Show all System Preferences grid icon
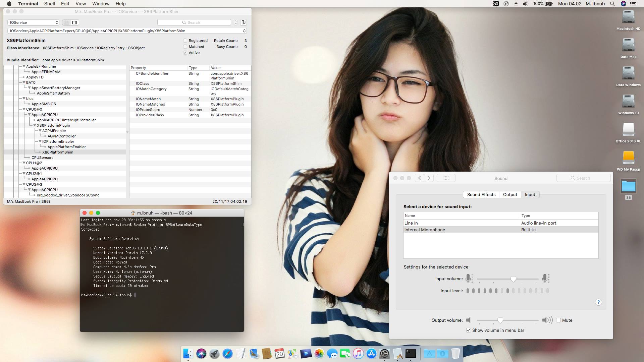The width and height of the screenshot is (644, 362). [x=446, y=178]
